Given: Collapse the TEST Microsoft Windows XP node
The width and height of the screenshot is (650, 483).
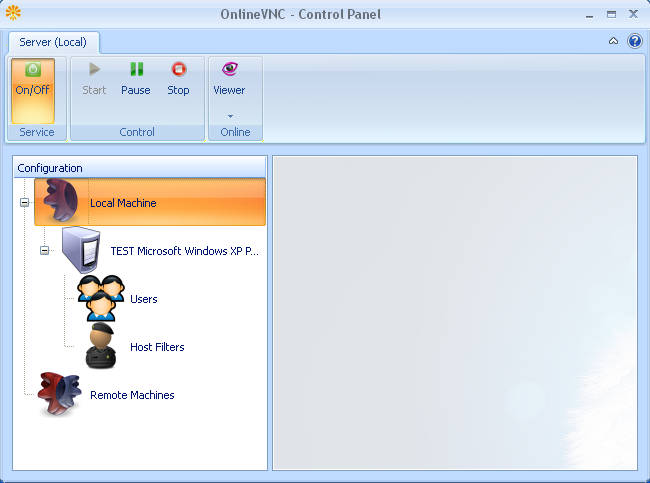Looking at the screenshot, I should coord(44,250).
